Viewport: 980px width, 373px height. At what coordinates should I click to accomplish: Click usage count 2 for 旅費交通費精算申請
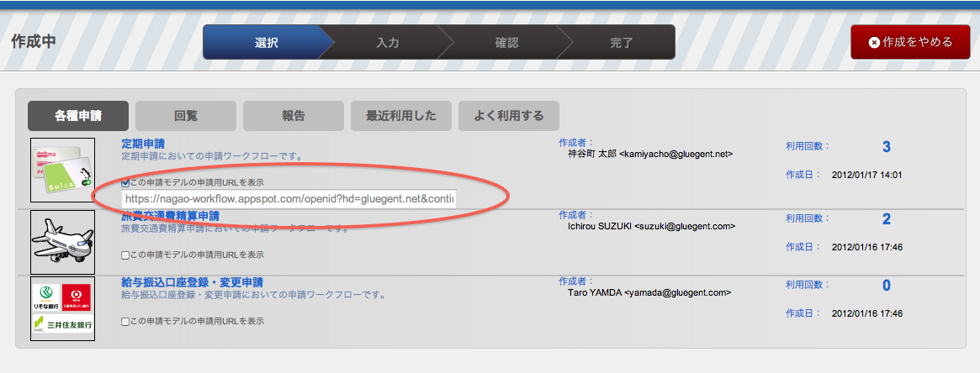886,219
